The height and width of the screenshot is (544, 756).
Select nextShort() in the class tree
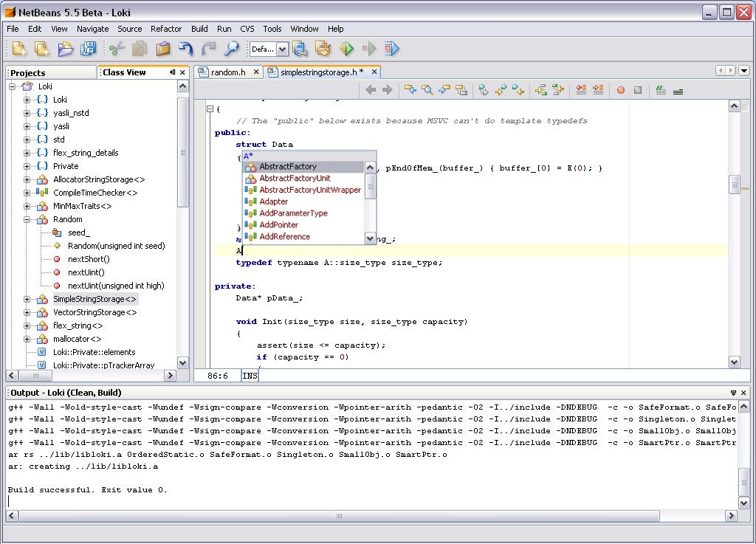pyautogui.click(x=89, y=259)
